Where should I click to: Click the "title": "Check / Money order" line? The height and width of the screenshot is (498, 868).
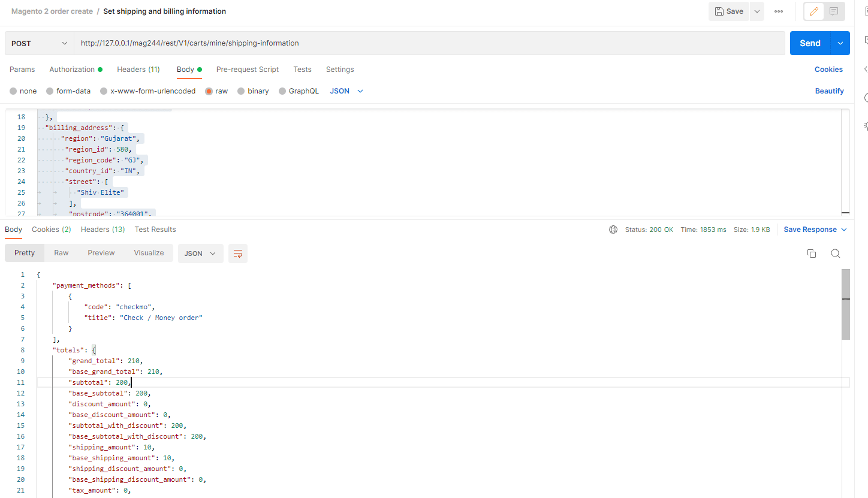pos(143,318)
